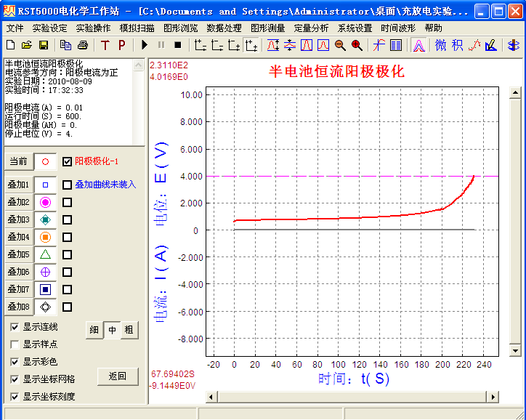Start the experiment with the play icon
This screenshot has width=526, height=420.
coord(144,45)
